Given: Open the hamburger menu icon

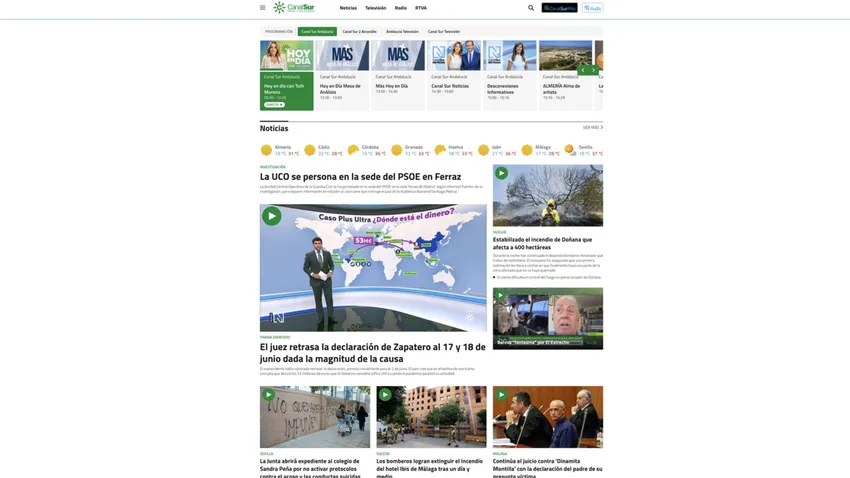Looking at the screenshot, I should click(262, 8).
